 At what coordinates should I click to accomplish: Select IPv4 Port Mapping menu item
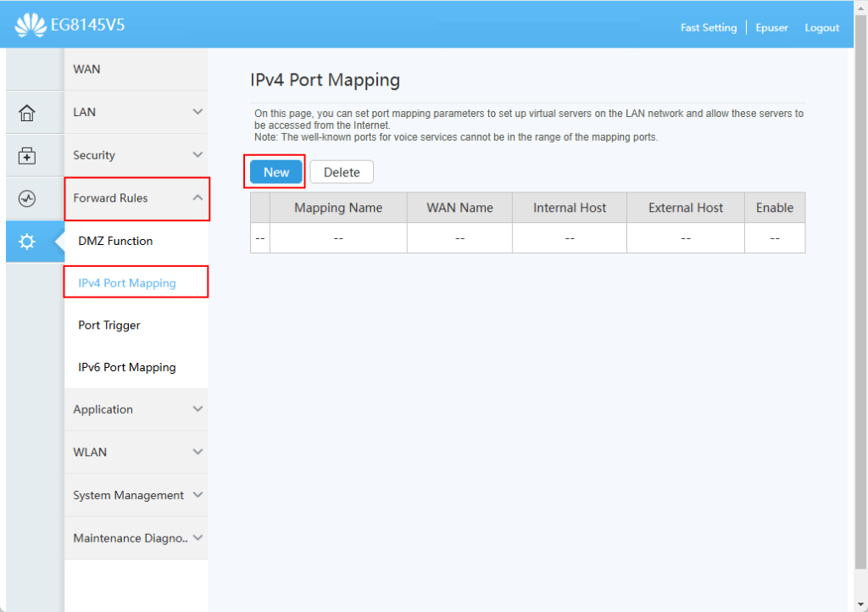point(127,283)
